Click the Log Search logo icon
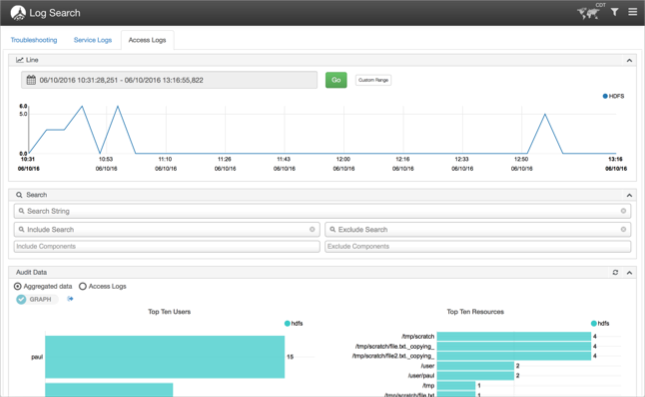Viewport: 645px width, 397px height. click(x=18, y=13)
